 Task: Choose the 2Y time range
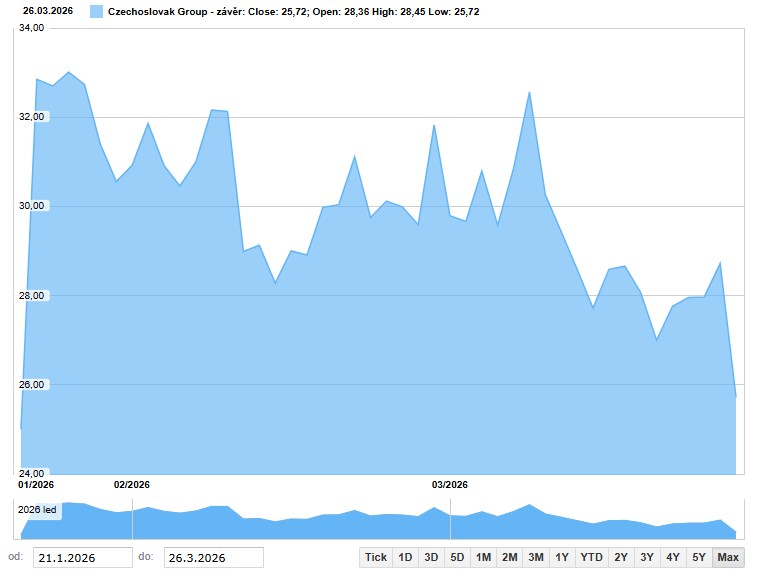click(x=621, y=557)
